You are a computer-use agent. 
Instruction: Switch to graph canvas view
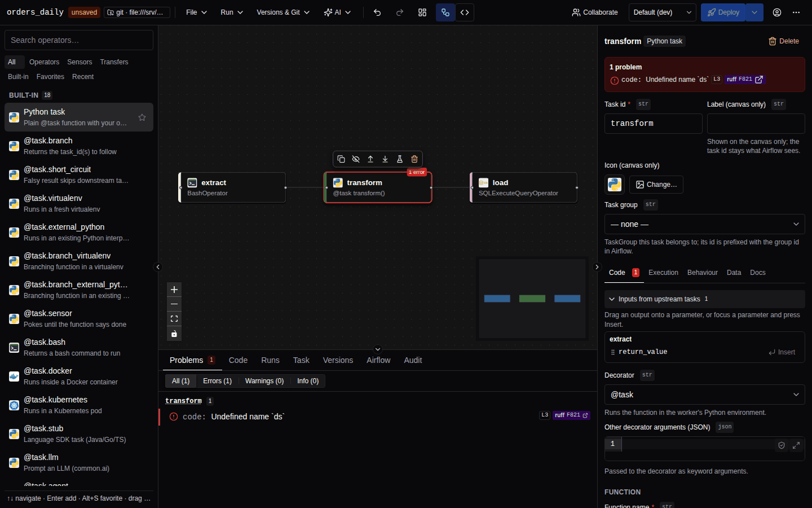pos(445,12)
